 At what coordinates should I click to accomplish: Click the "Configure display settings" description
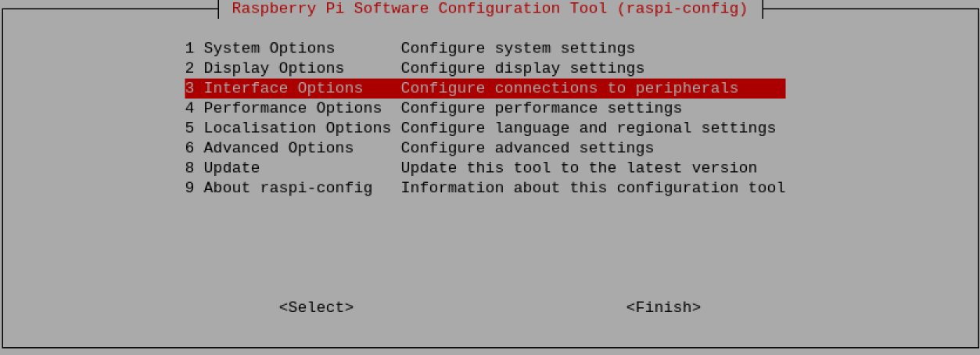point(522,68)
